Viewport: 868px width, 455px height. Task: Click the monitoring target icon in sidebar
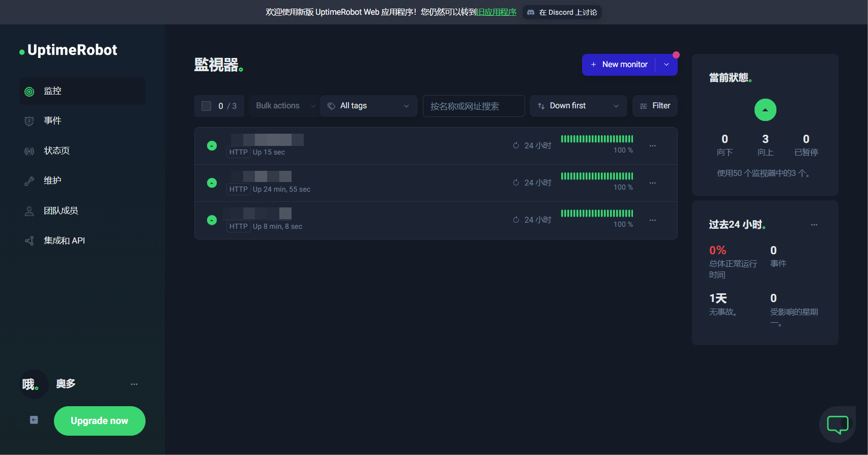coord(30,92)
